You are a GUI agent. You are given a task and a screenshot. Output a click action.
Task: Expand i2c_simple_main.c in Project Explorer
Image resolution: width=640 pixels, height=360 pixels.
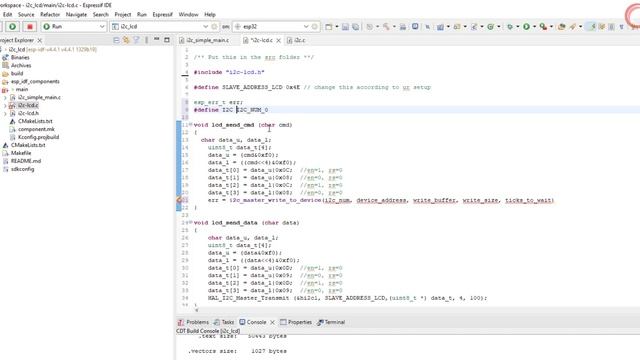point(5,98)
